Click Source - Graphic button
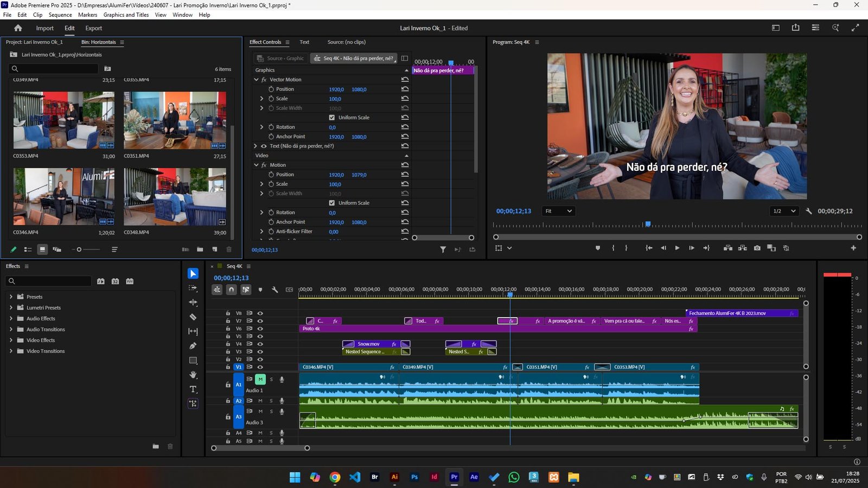 pos(280,58)
